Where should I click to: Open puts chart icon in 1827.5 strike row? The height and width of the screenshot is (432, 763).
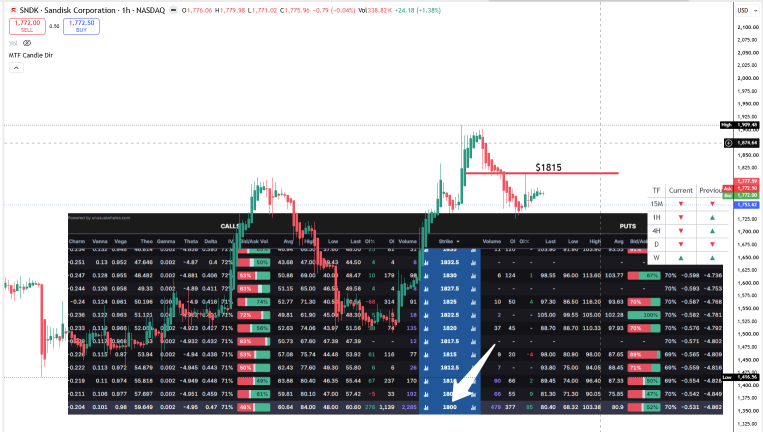473,288
